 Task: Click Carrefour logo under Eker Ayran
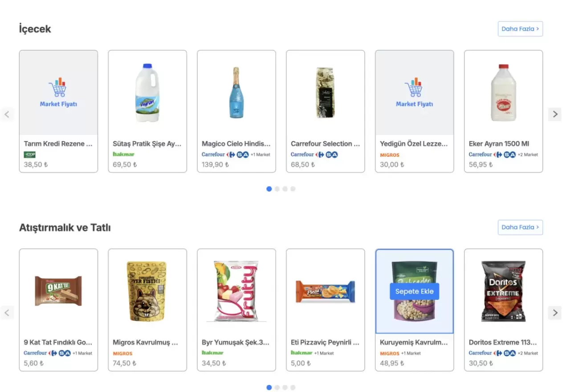pyautogui.click(x=480, y=155)
